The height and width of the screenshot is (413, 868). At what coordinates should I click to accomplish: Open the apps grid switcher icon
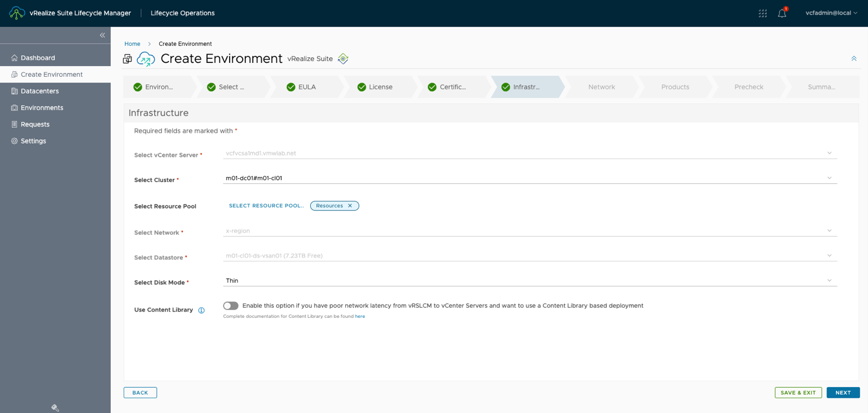coord(762,13)
